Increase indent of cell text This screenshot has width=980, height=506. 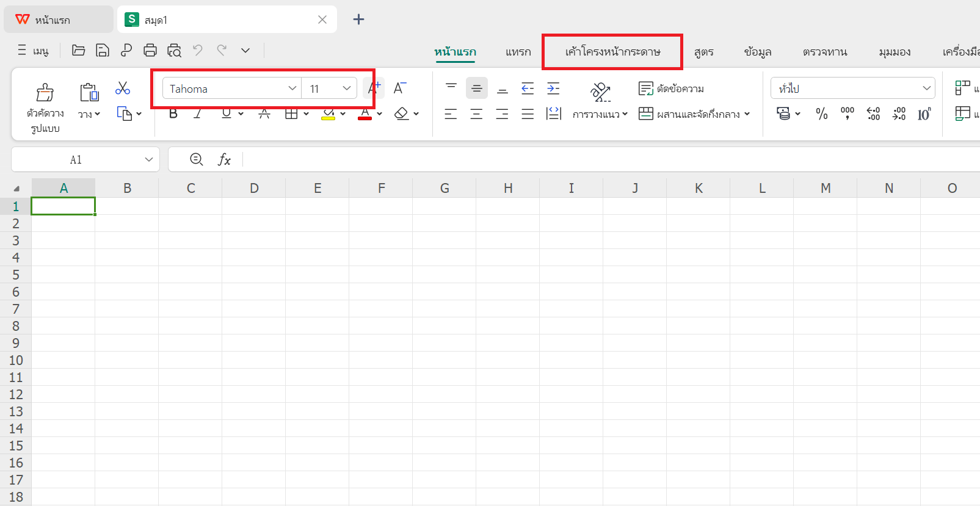[x=554, y=89]
